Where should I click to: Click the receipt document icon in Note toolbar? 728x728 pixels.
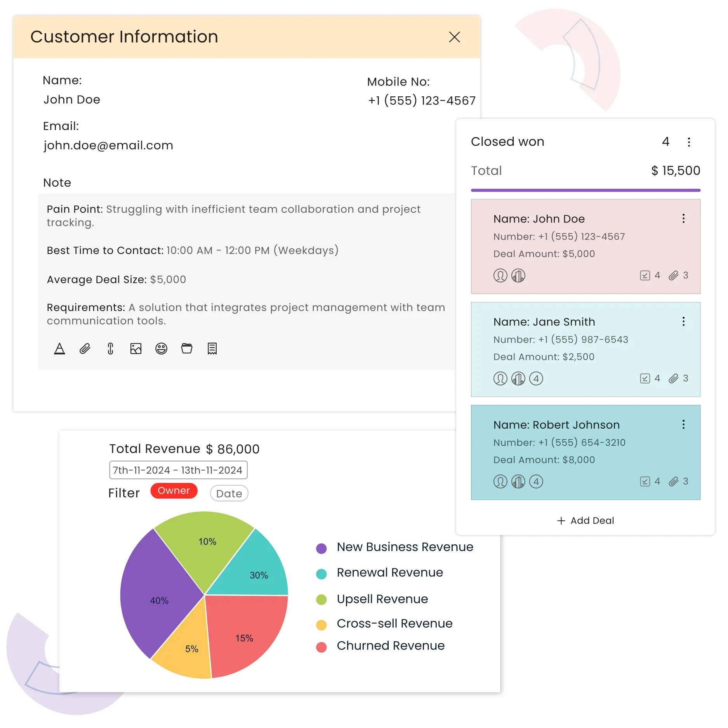[x=212, y=349]
